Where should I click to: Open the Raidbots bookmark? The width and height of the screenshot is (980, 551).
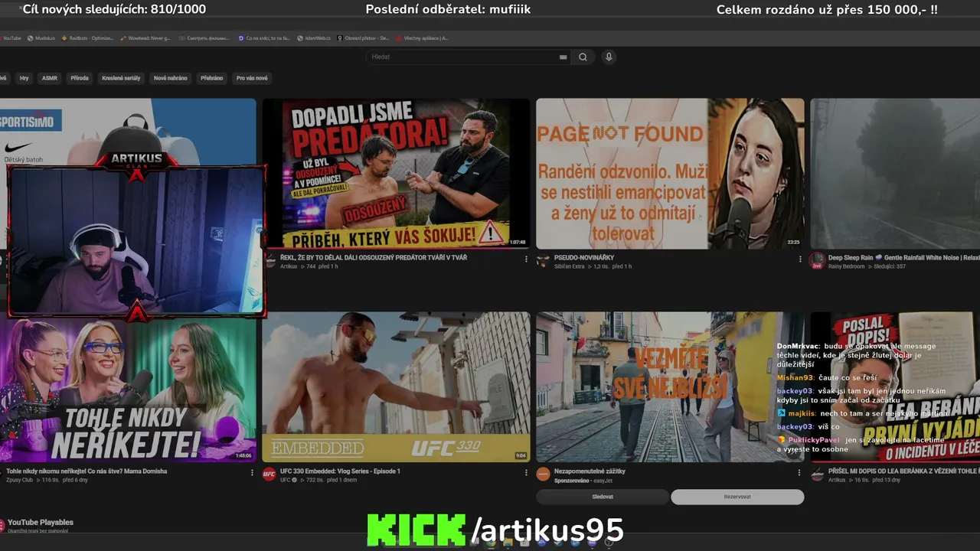(87, 37)
